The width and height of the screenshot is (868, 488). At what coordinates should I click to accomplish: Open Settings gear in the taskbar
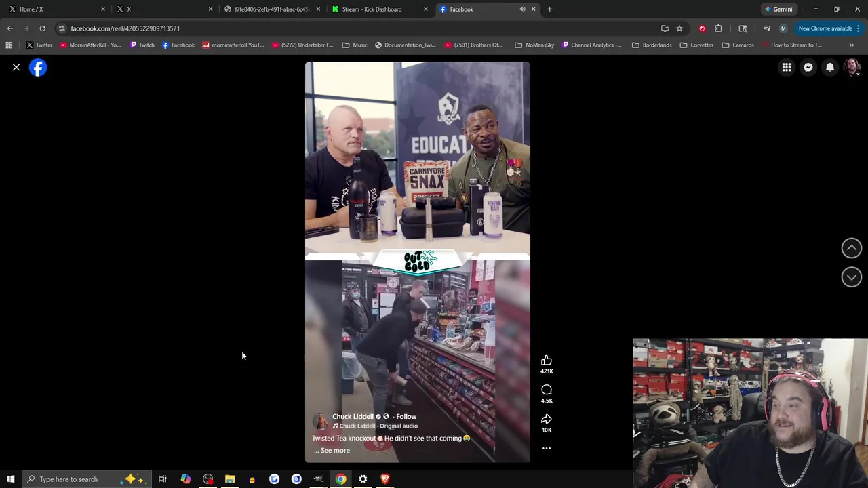coord(363,479)
